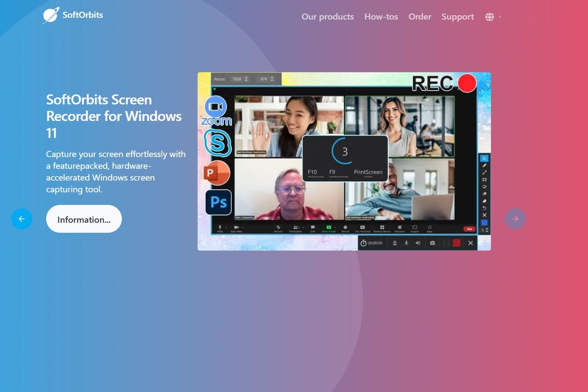
Task: Select the pointer tool in drawing toolbar
Action: point(484,158)
